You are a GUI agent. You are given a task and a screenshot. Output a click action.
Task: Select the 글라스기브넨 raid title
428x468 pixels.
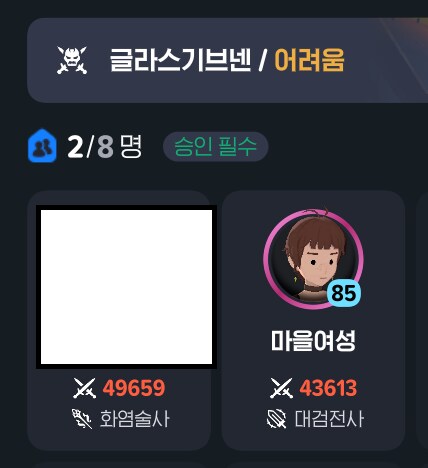tap(180, 60)
